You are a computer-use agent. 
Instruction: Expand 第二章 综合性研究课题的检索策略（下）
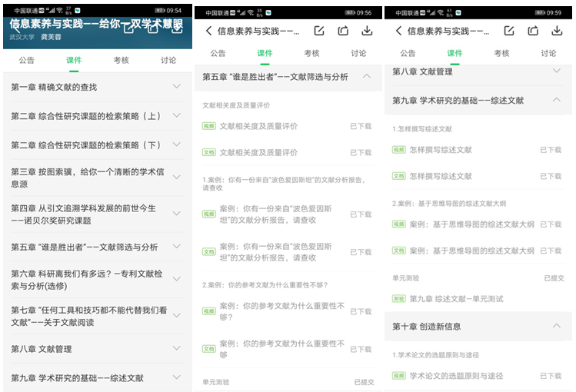(177, 145)
